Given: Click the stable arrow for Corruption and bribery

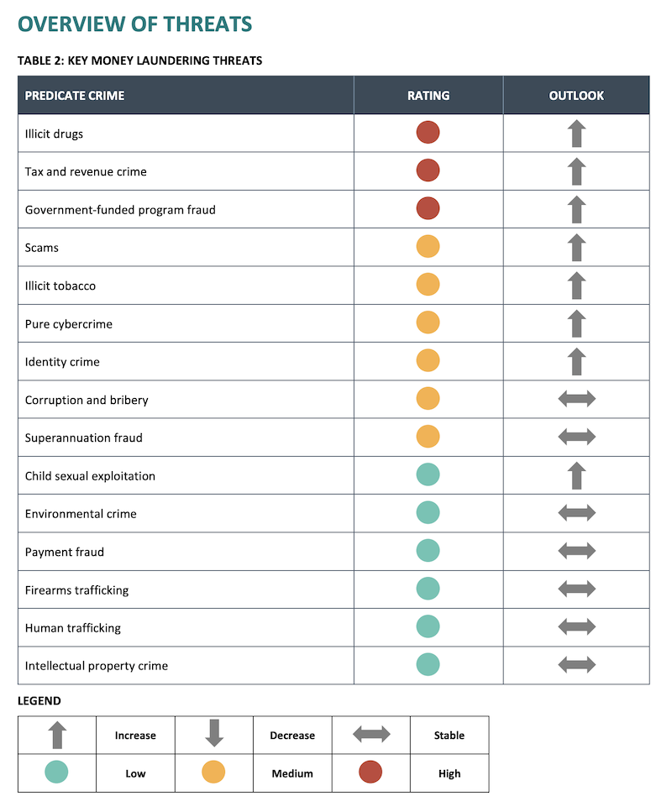Looking at the screenshot, I should tap(576, 399).
